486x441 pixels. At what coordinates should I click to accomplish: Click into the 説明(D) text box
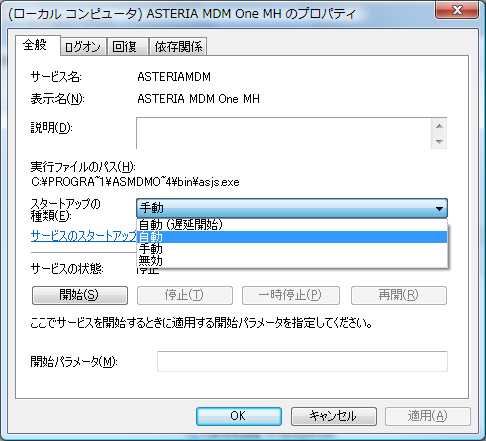pos(284,133)
